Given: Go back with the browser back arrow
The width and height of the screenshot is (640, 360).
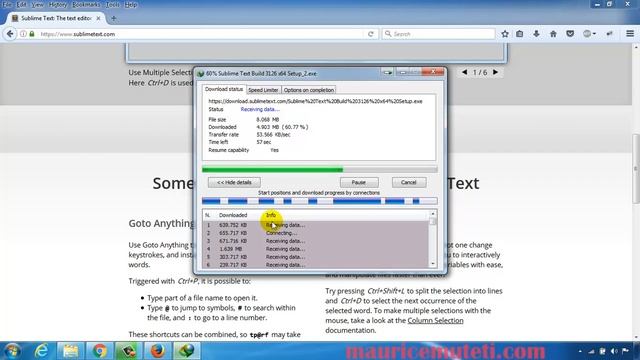Looking at the screenshot, I should coord(10,34).
